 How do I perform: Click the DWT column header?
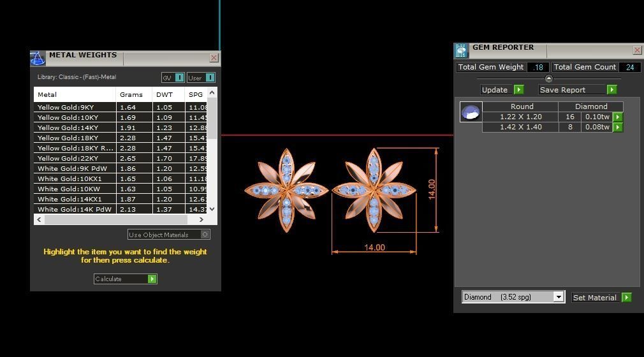pyautogui.click(x=168, y=94)
